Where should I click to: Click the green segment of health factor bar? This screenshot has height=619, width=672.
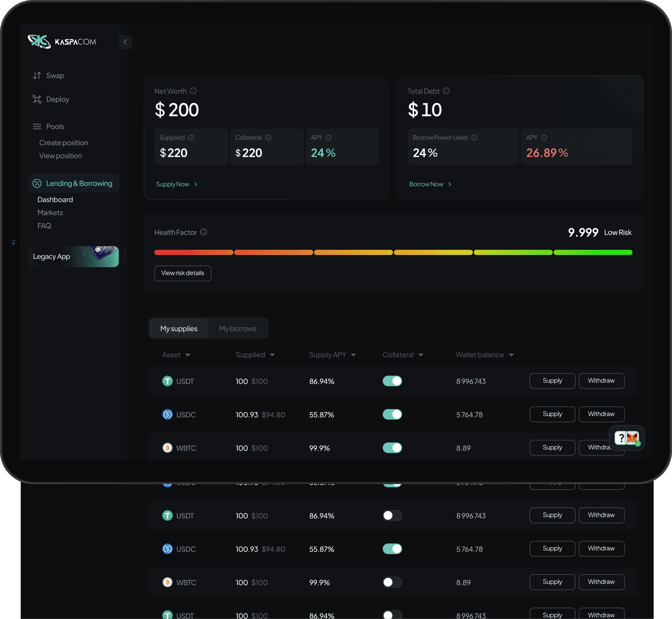tap(593, 252)
